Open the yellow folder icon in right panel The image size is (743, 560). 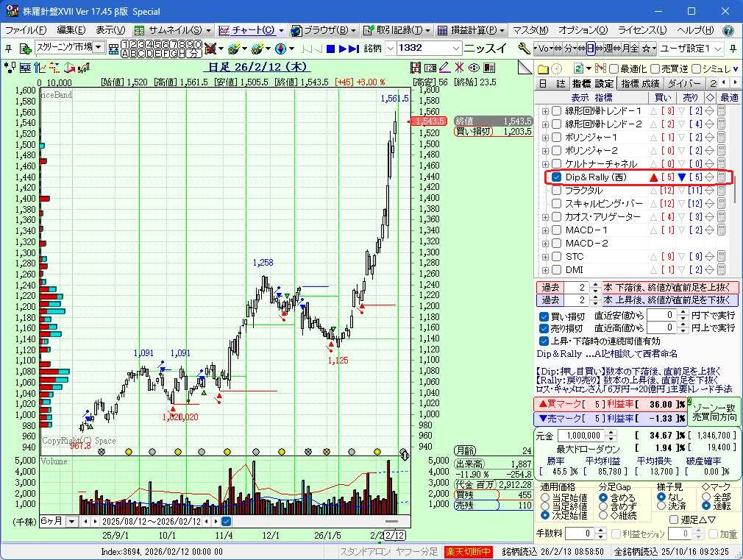pyautogui.click(x=543, y=68)
